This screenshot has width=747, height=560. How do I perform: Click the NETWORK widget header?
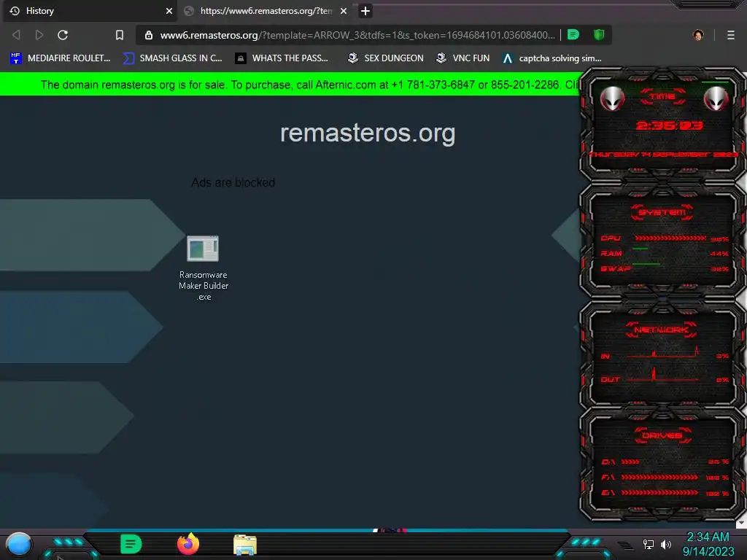coord(662,330)
